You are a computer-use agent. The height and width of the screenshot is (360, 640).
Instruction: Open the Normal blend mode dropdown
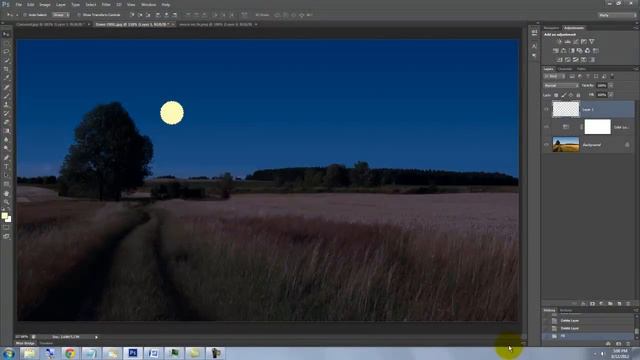[561, 85]
